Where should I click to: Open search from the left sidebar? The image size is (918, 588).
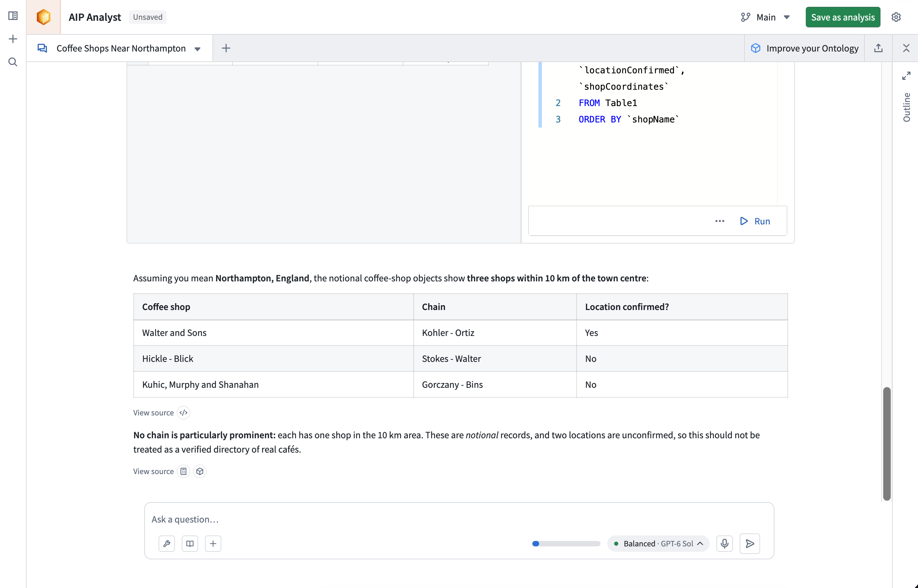tap(13, 62)
